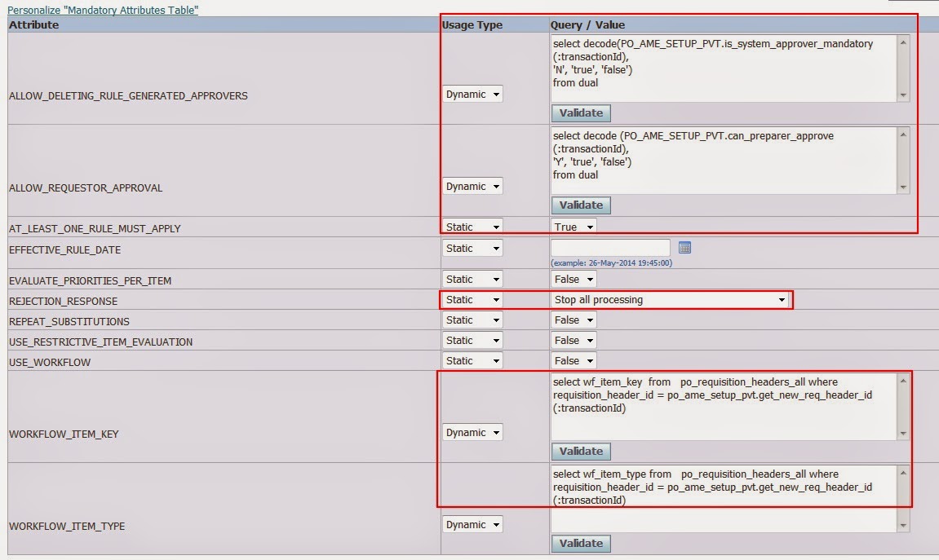The image size is (939, 560).
Task: Click the scroll-down arrow in WORKFLOW_ITEM_KEY query box
Action: coord(902,433)
